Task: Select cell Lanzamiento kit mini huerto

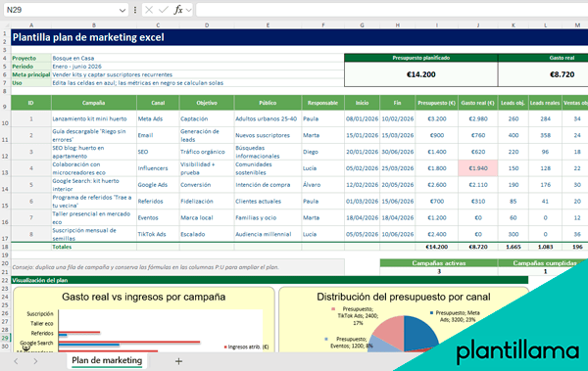Action: pos(94,118)
